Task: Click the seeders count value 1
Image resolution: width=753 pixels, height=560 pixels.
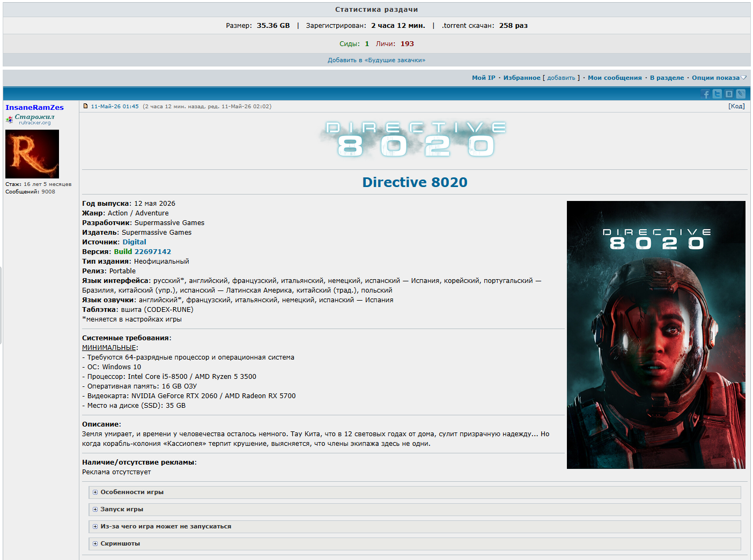Action: [367, 44]
